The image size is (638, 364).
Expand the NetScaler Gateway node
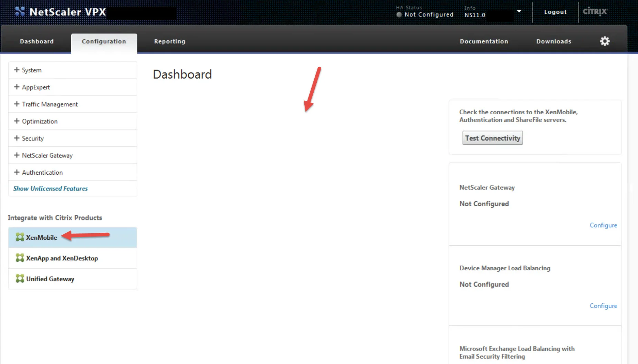(17, 155)
